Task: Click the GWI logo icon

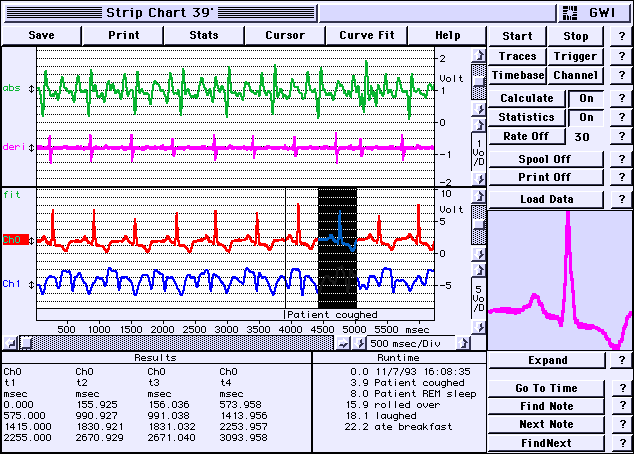Action: [572, 12]
